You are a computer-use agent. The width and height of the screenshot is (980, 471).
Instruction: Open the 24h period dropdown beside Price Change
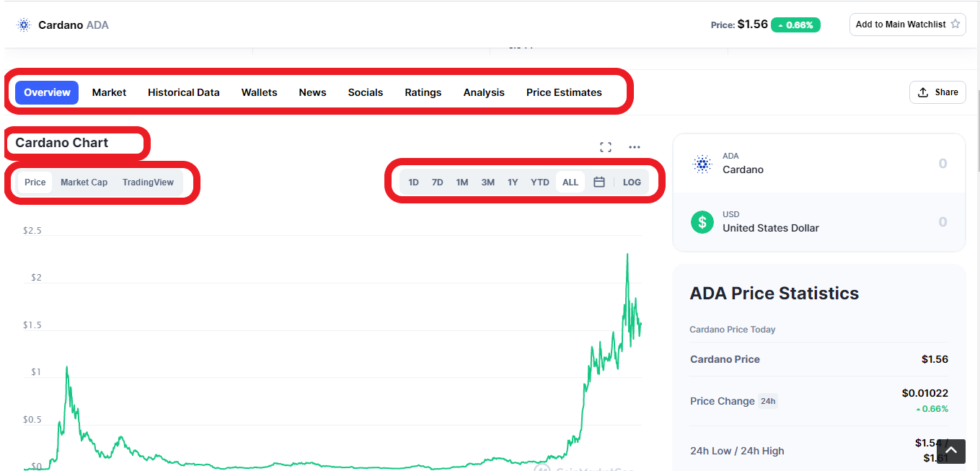(x=768, y=401)
